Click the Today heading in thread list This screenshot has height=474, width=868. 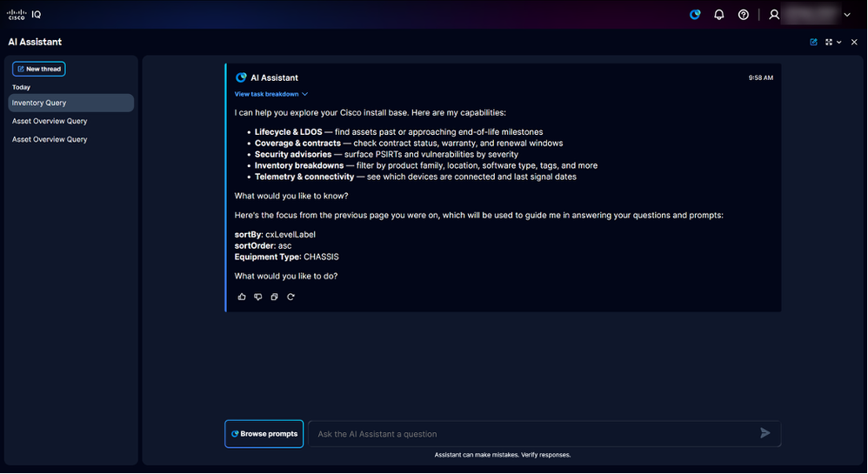[x=21, y=88]
